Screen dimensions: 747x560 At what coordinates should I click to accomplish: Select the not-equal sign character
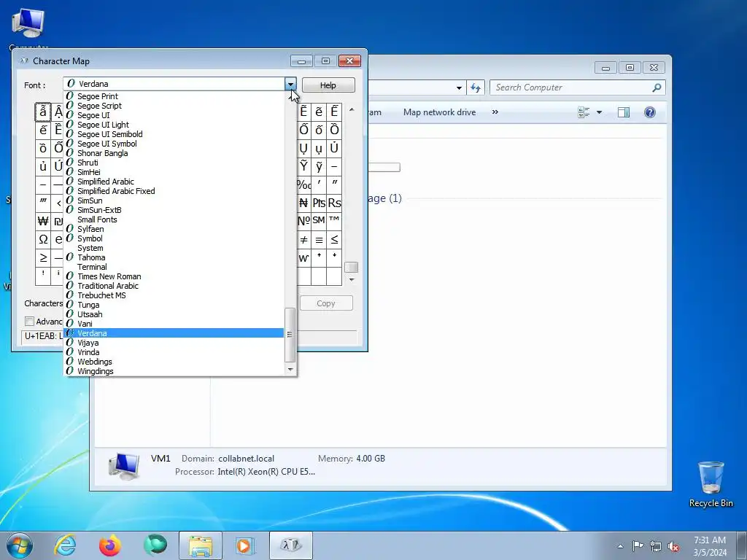coord(304,239)
